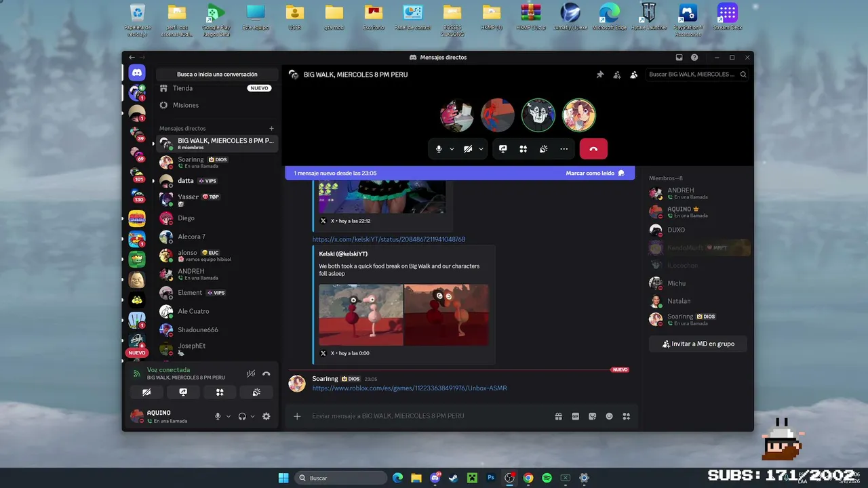868x488 pixels.
Task: Open direct message with datta
Action: [x=217, y=181]
